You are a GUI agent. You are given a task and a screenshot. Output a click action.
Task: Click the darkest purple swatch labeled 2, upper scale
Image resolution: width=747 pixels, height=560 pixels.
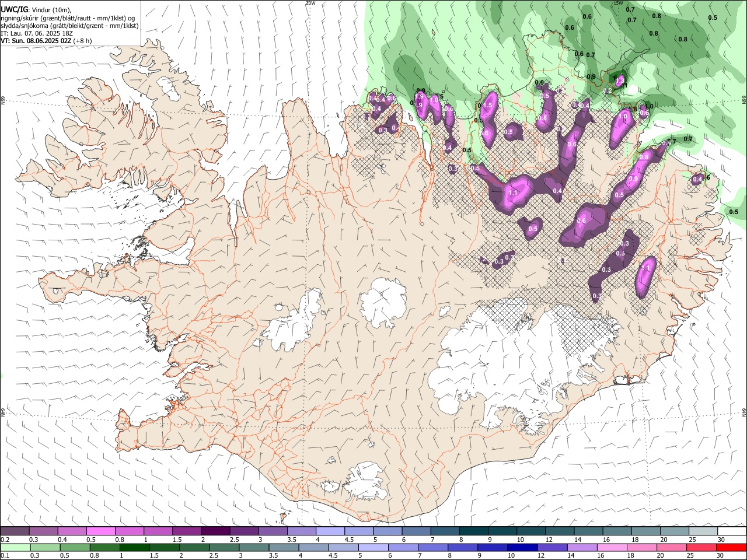215,531
